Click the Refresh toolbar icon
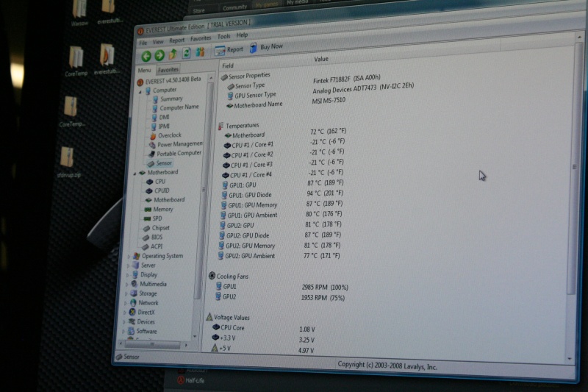Viewport: 588px width, 392px height. [187, 53]
